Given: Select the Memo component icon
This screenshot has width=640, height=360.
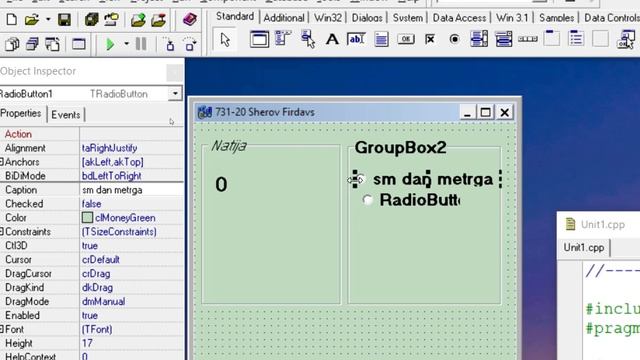Looking at the screenshot, I should tap(381, 40).
